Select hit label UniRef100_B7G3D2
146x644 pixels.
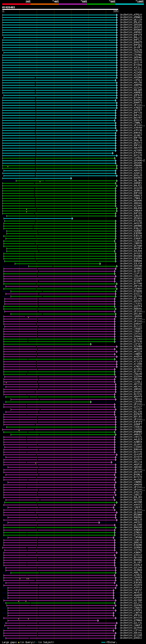131,221
